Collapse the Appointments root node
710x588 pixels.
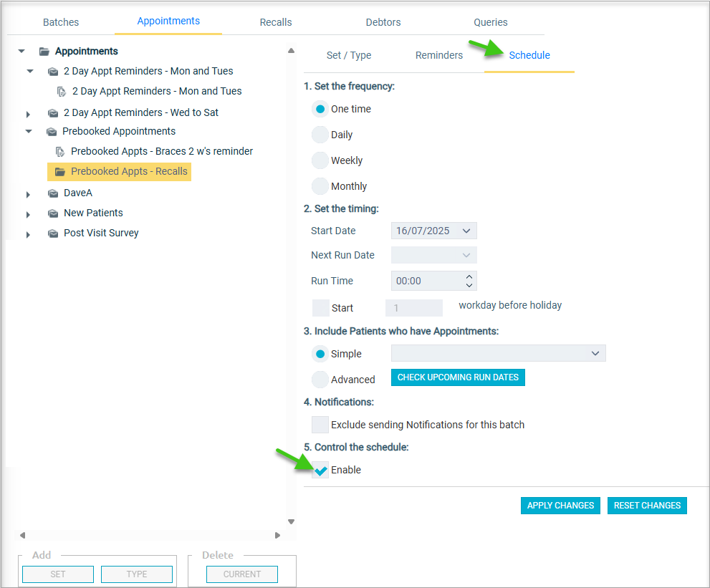21,52
